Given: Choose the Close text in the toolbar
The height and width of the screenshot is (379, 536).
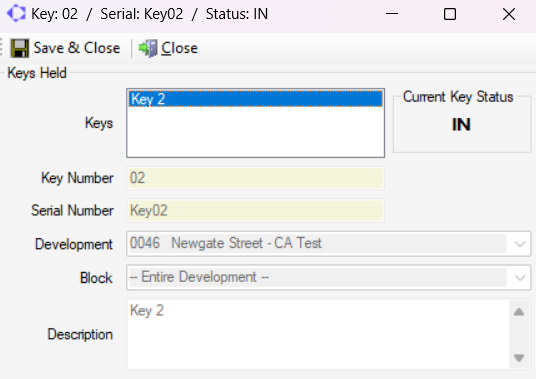Looking at the screenshot, I should coord(179,48).
